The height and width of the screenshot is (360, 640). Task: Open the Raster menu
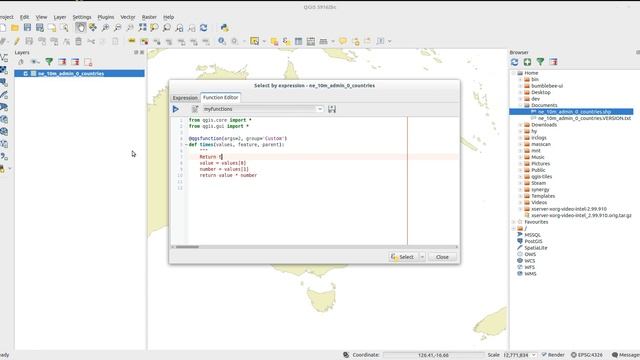(x=149, y=17)
